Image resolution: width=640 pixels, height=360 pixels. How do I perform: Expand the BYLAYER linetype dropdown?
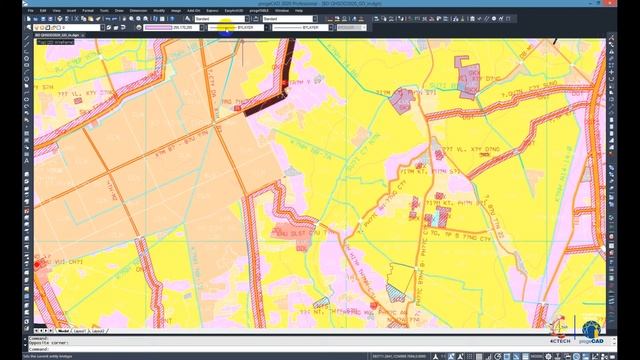pyautogui.click(x=267, y=27)
